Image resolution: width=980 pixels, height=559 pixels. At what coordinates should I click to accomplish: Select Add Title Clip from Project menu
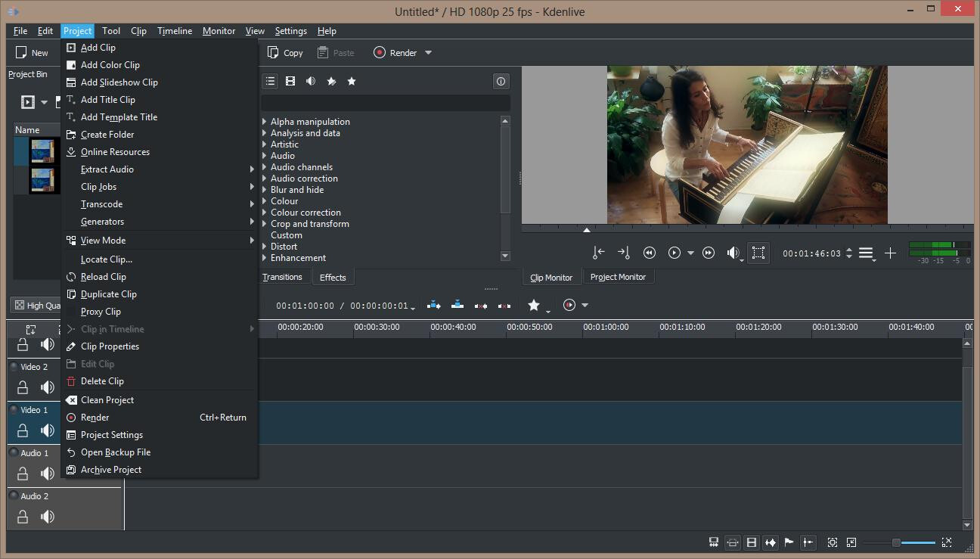tap(107, 100)
